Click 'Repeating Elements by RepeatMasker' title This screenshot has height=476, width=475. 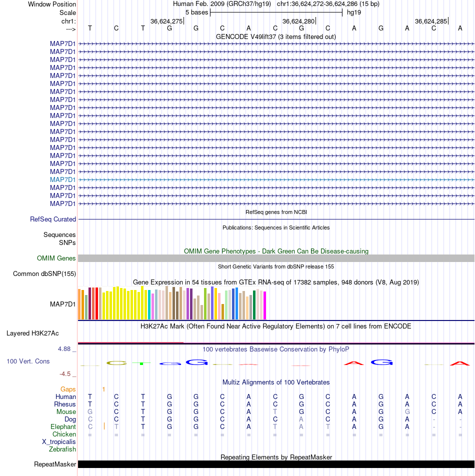tap(276, 457)
